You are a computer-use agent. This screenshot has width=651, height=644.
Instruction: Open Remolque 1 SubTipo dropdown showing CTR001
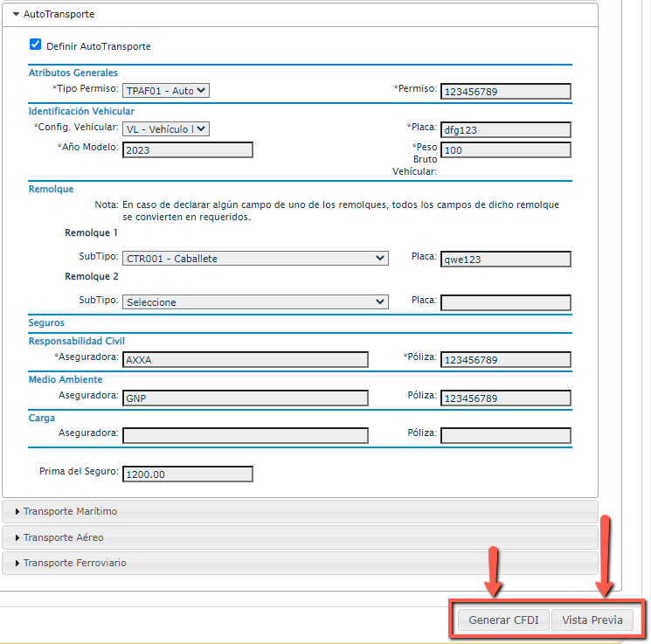click(255, 259)
